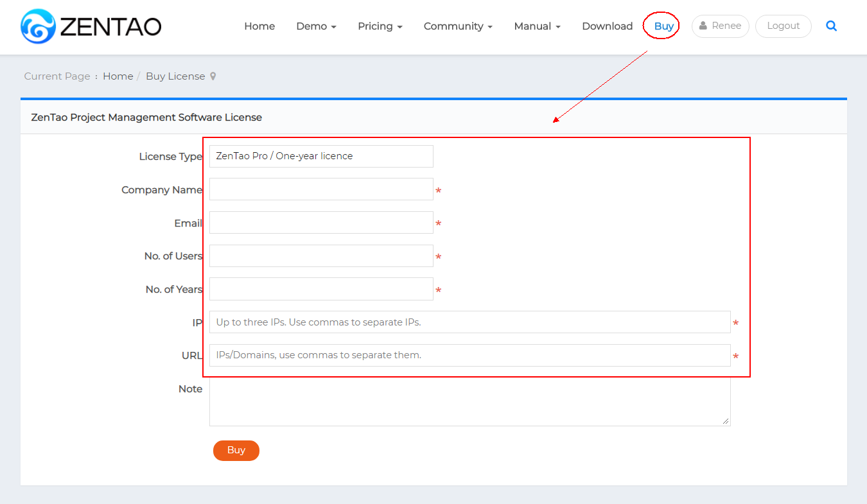Focus the Email input field
The image size is (867, 504).
321,223
